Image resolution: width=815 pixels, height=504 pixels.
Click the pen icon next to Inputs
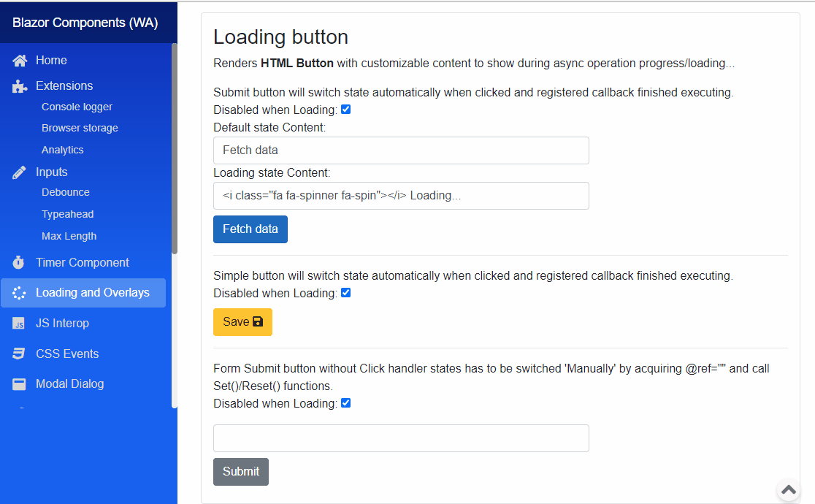coord(18,172)
